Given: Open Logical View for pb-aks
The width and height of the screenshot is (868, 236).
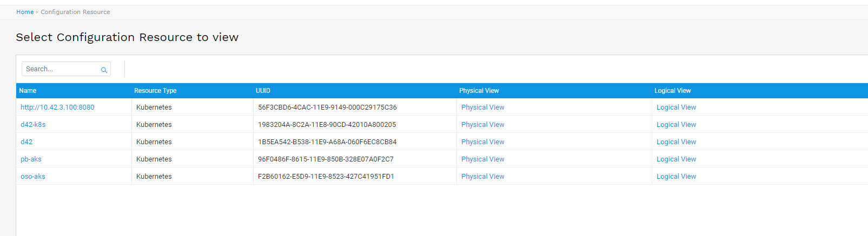Looking at the screenshot, I should (676, 159).
